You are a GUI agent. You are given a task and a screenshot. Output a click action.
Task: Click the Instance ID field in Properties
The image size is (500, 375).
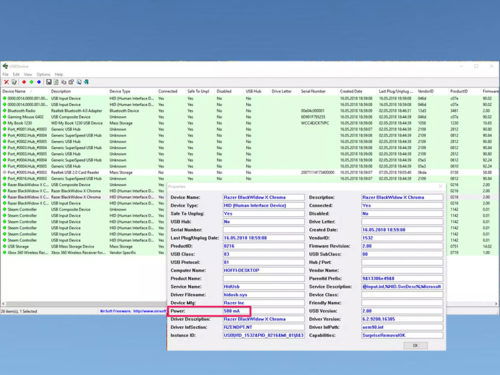click(263, 335)
